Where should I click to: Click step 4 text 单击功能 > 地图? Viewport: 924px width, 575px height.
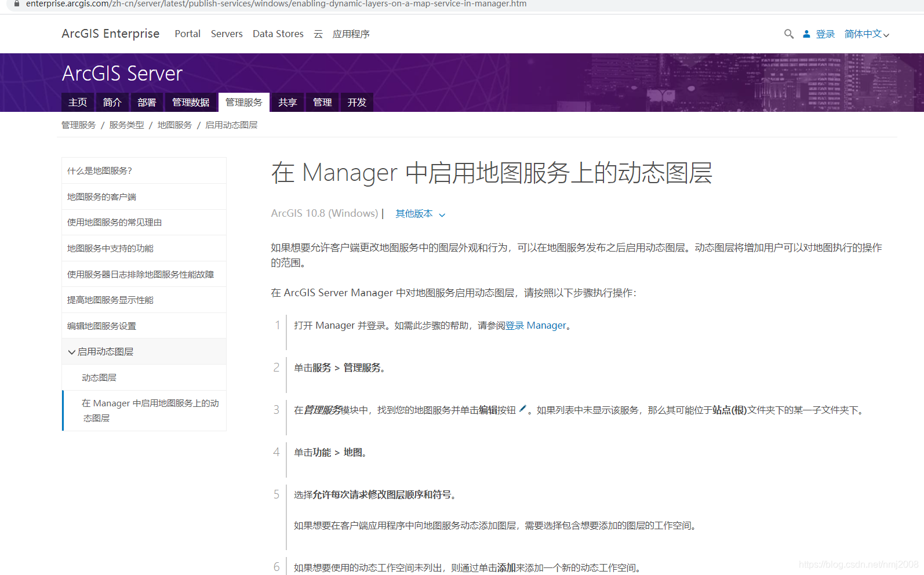coord(330,453)
